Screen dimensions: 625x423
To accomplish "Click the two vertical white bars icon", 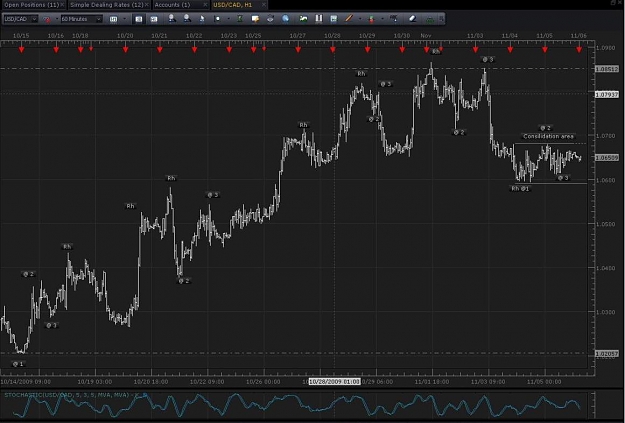I will [x=319, y=19].
